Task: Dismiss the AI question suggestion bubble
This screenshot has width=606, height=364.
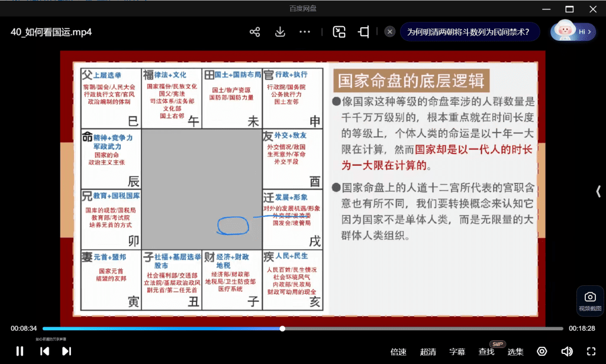Action: (389, 32)
